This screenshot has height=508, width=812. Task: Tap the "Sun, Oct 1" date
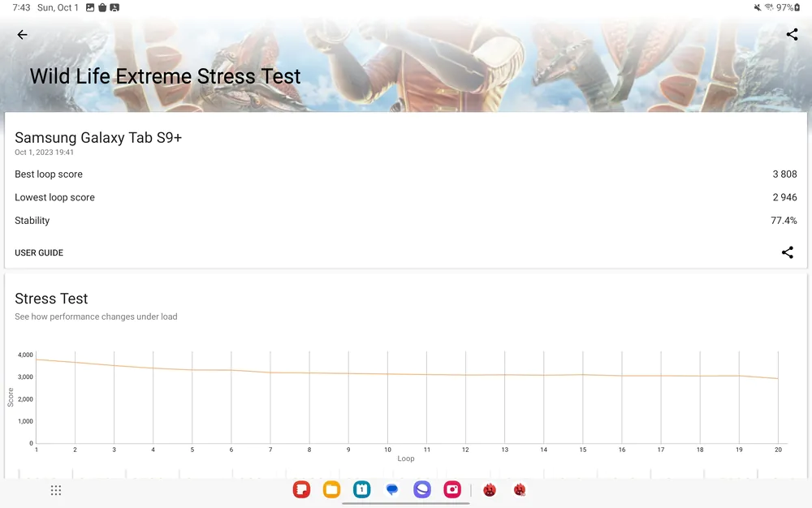pos(58,8)
